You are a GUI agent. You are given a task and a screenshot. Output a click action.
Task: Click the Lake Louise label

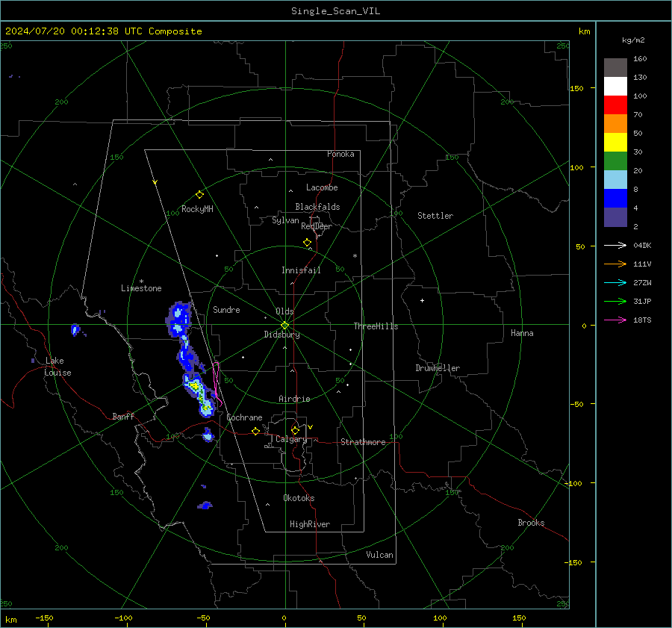pyautogui.click(x=57, y=367)
